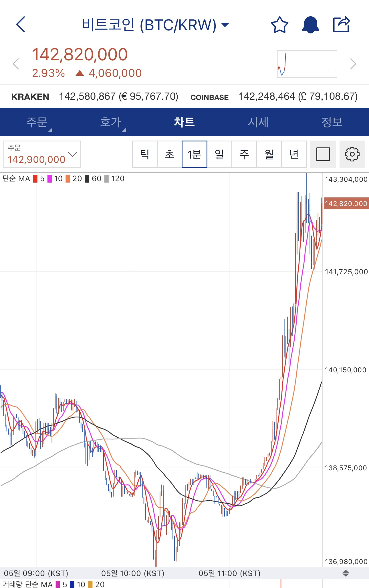The height and width of the screenshot is (588, 369).
Task: Tap the mini price chart thumbnail
Action: 307,64
